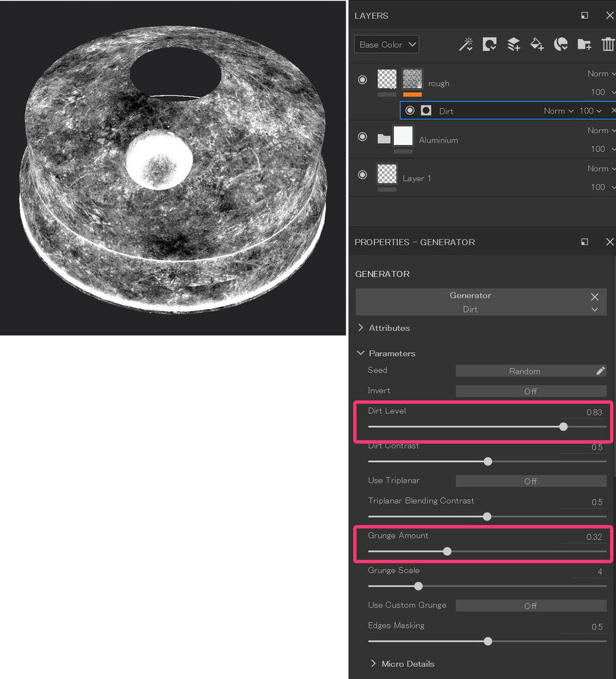This screenshot has height=679, width=616.
Task: Open the Aluminium layer blend mode dropdown
Action: (601, 131)
